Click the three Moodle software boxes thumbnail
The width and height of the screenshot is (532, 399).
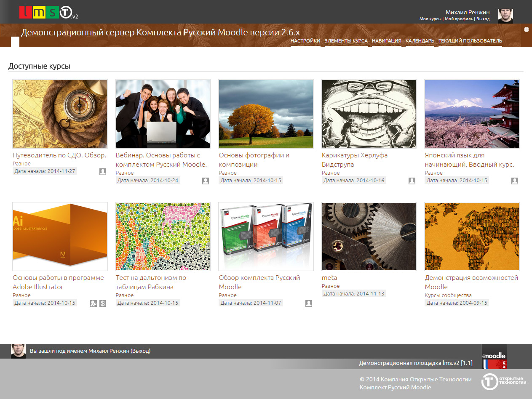click(266, 236)
